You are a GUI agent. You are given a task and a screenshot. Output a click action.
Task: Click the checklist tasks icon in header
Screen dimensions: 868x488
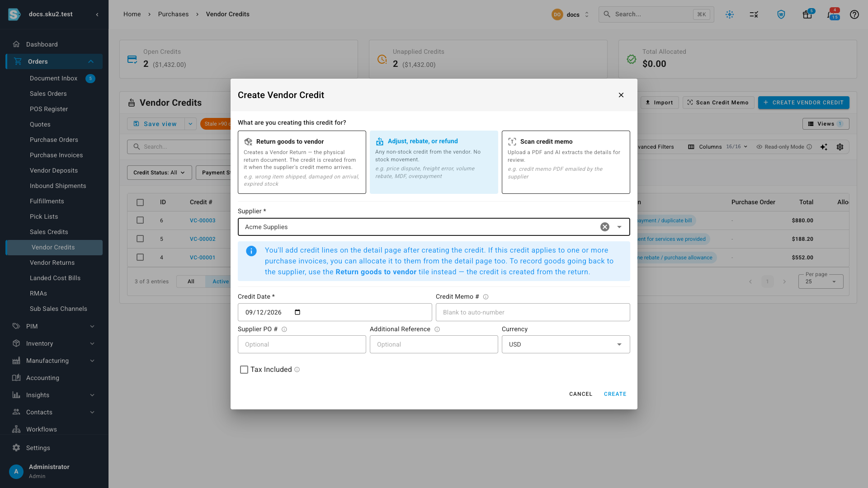point(754,14)
